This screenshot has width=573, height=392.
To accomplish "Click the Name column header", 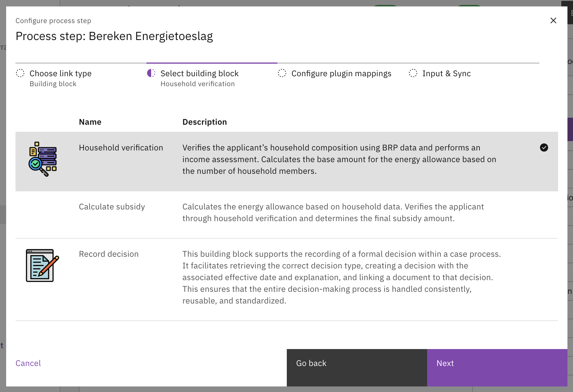I will [90, 122].
